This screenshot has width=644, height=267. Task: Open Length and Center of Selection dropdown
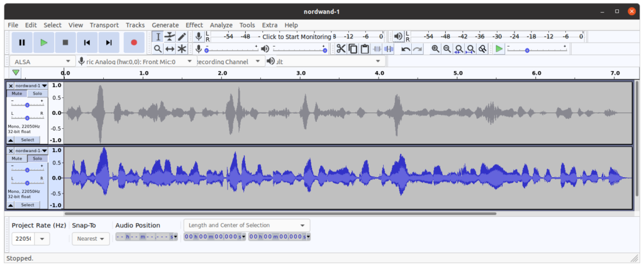[247, 225]
